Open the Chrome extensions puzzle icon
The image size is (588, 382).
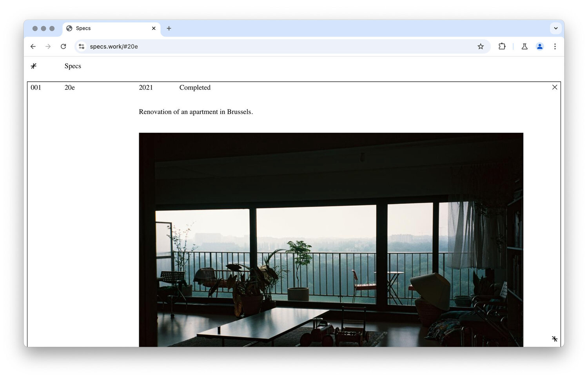pos(502,46)
